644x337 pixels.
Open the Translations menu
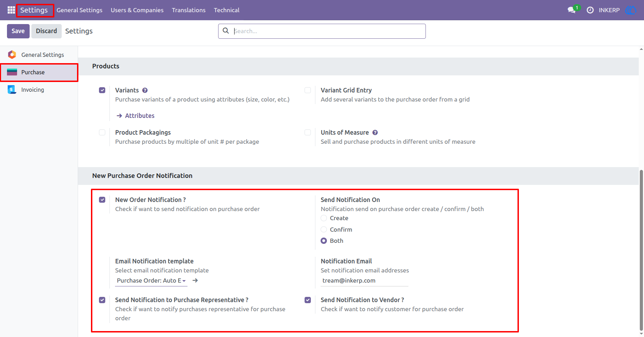[189, 10]
